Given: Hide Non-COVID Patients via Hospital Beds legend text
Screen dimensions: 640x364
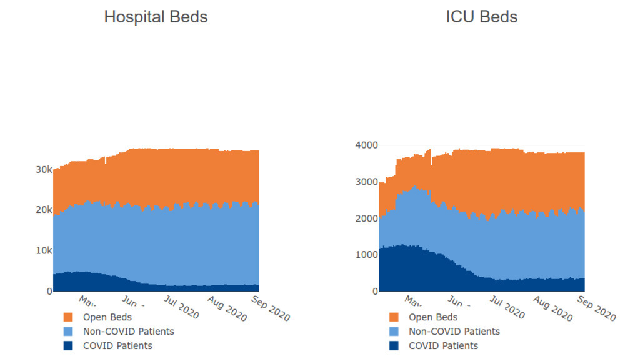Looking at the screenshot, I should point(128,332).
